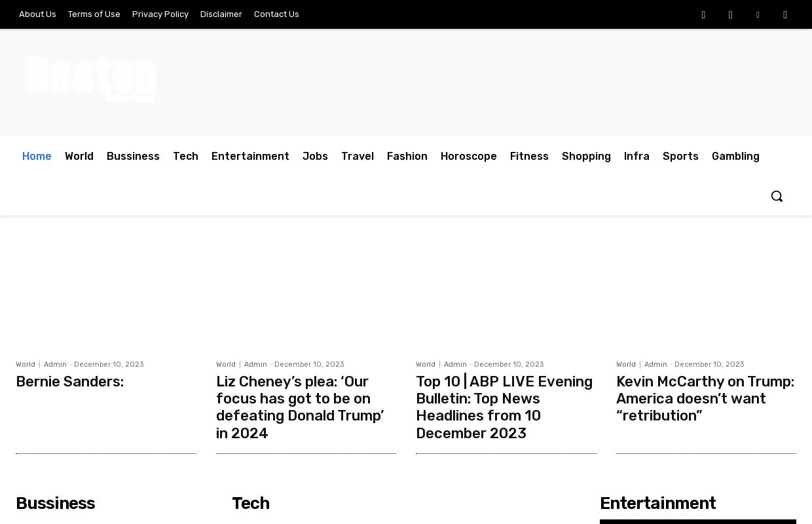Click the last social icon in top bar
Screen dimensions: 812x524
coord(785,14)
